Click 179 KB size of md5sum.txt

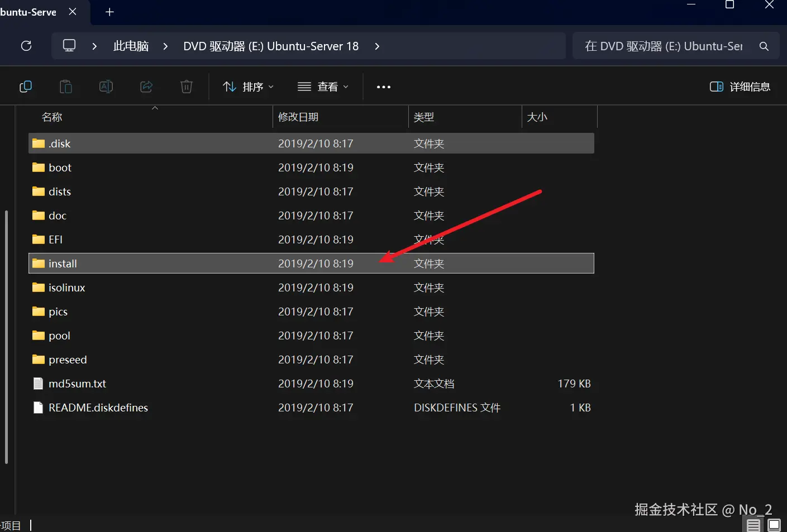[574, 384]
